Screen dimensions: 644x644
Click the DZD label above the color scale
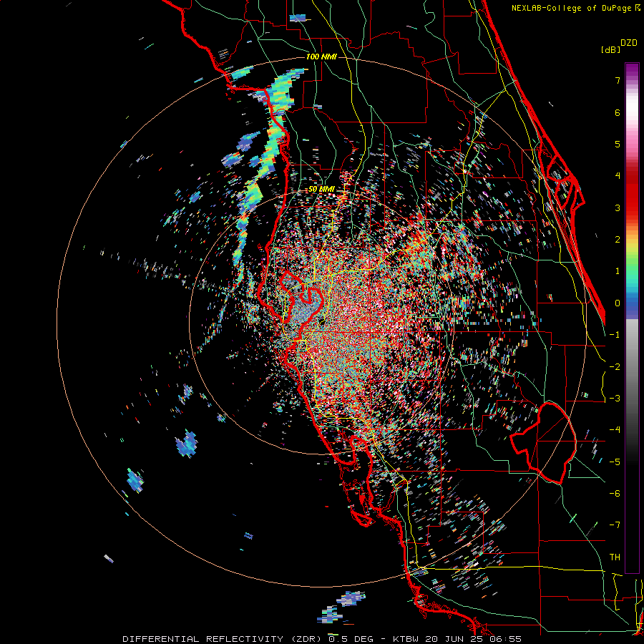(x=629, y=42)
